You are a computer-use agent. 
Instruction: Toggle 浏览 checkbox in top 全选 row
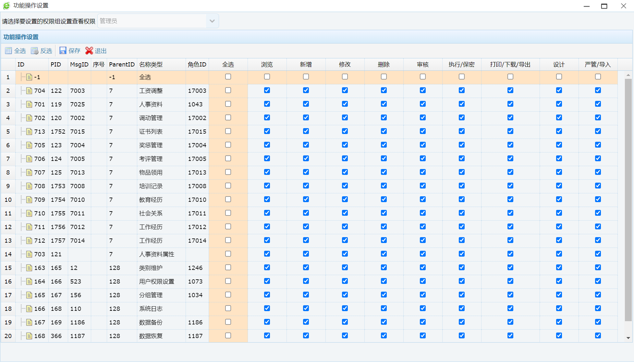tap(267, 77)
